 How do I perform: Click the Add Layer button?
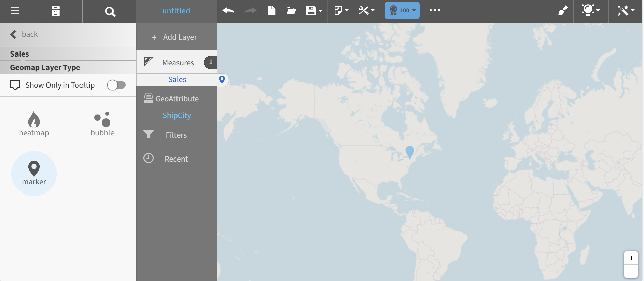(x=177, y=37)
